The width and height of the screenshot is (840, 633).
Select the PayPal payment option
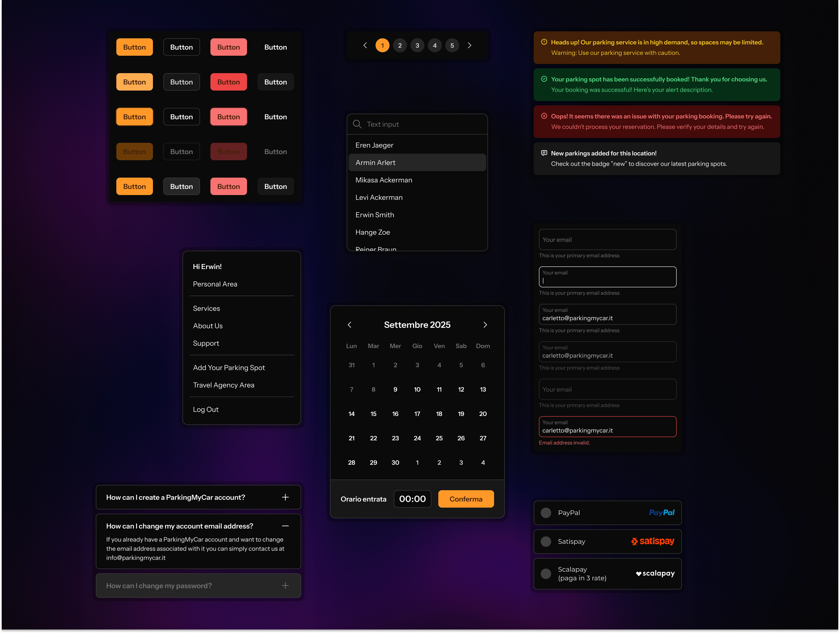tap(546, 513)
